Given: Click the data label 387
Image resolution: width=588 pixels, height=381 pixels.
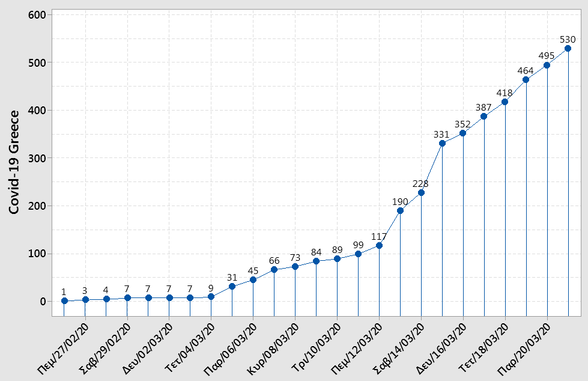Looking at the screenshot, I should tap(483, 108).
